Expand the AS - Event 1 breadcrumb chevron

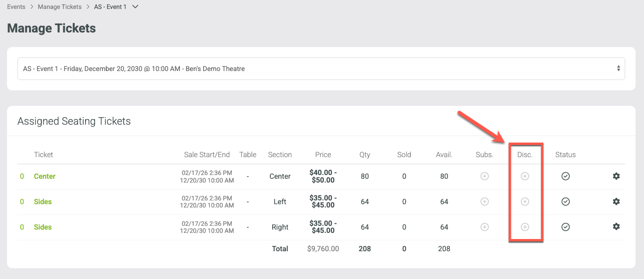pos(135,7)
